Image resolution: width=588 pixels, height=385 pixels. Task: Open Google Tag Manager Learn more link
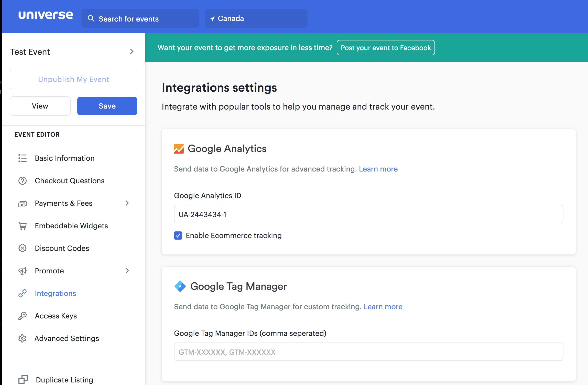coord(383,307)
